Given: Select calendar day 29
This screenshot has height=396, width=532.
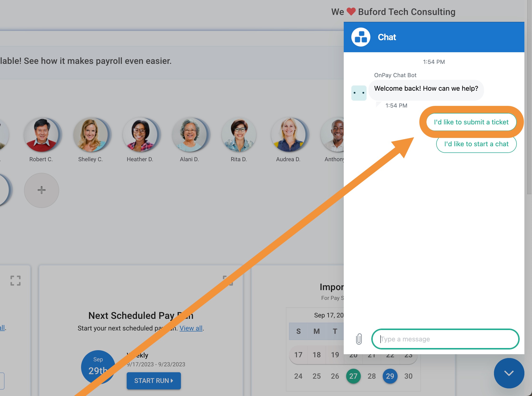Looking at the screenshot, I should tap(390, 376).
